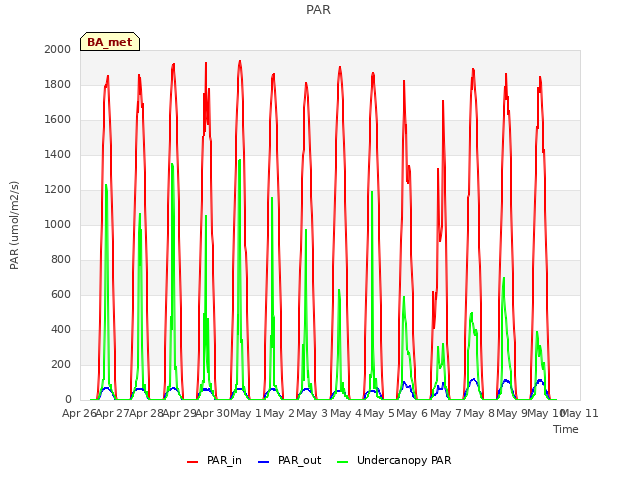The width and height of the screenshot is (640, 480).
Task: Click the May 4 x-axis tick label
Action: (x=346, y=413)
